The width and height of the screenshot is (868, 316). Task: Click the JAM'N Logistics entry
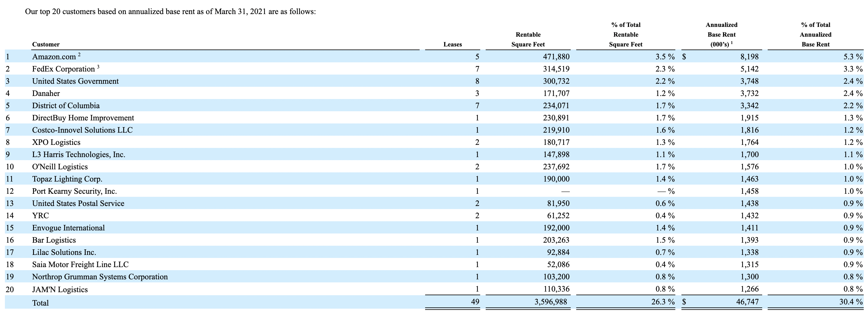(x=60, y=289)
